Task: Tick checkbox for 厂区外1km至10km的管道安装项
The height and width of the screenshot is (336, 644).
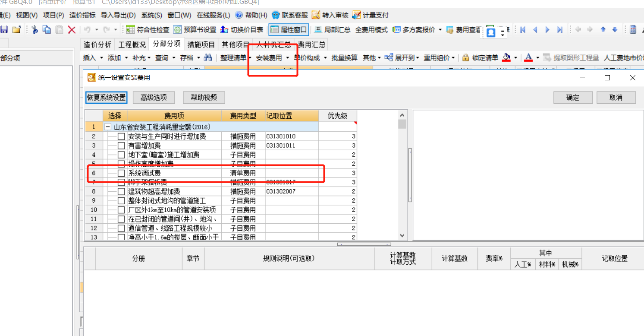Action: point(121,210)
